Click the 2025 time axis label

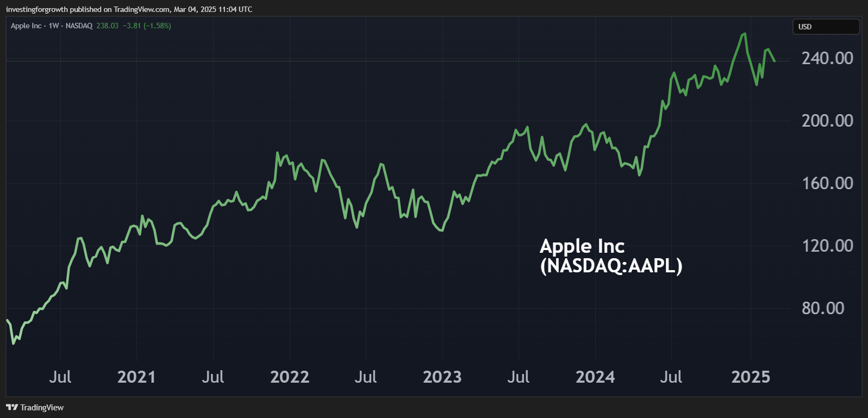(751, 377)
